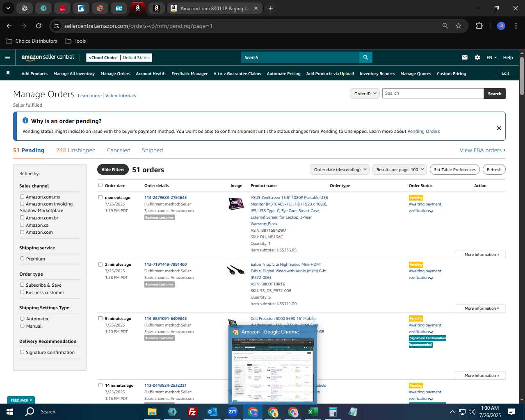Select the Premium shipping service radio
The image size is (525, 420).
[x=22, y=259]
